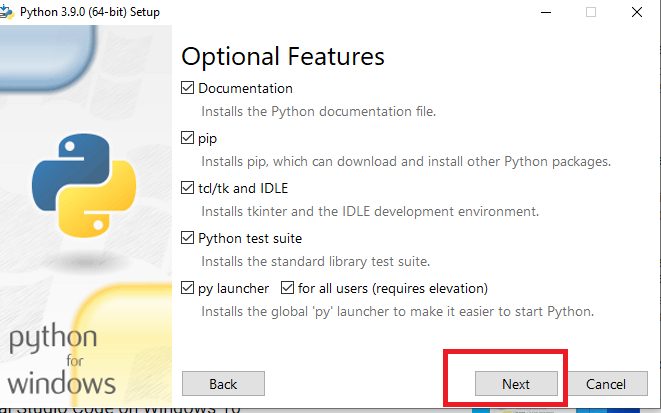Go back with the Back button
Image resolution: width=661 pixels, height=413 pixels.
(223, 384)
